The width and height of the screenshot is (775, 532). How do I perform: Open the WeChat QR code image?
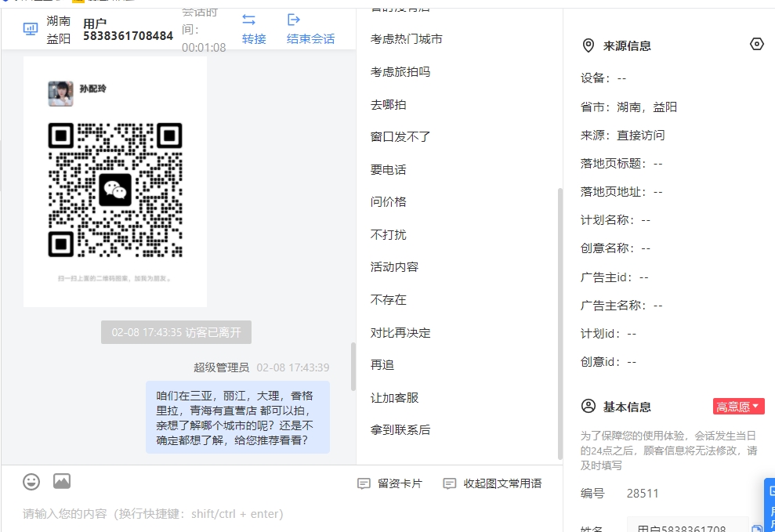(115, 190)
